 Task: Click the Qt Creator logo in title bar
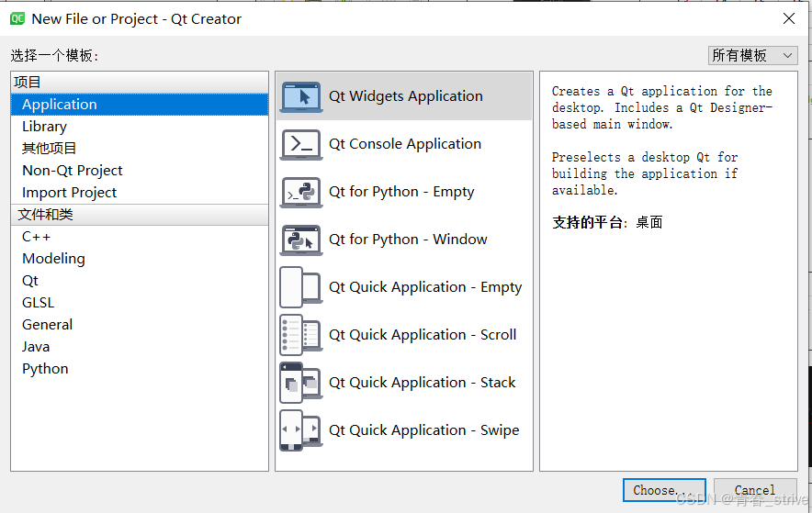(x=17, y=19)
